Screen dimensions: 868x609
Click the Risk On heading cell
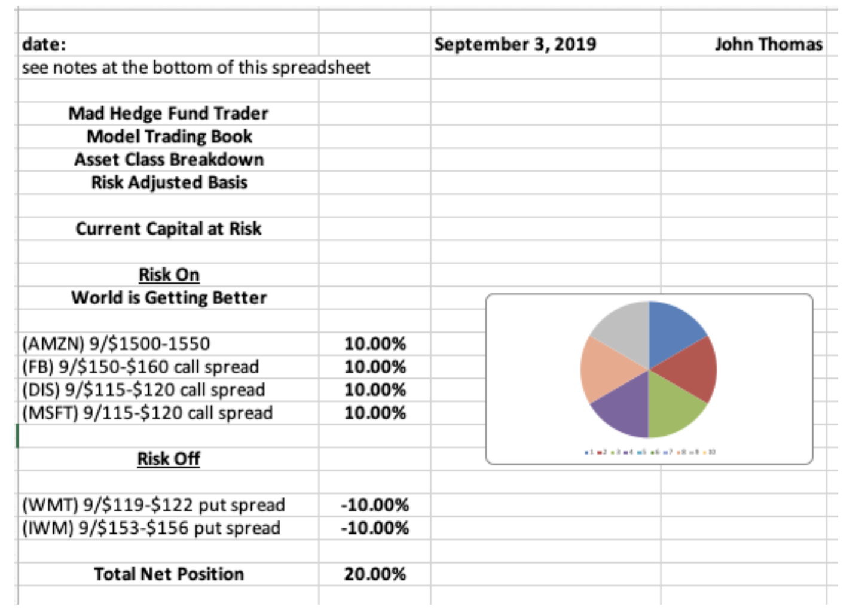[169, 275]
